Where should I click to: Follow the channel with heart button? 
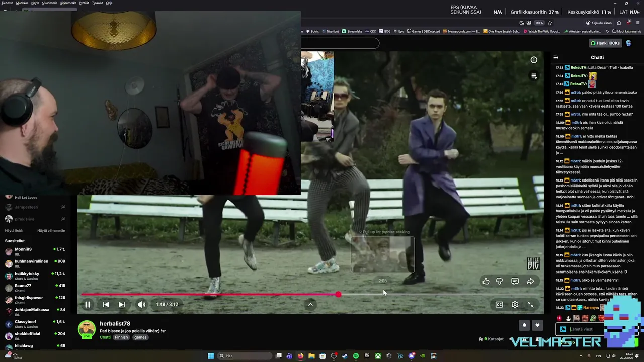coord(537,325)
